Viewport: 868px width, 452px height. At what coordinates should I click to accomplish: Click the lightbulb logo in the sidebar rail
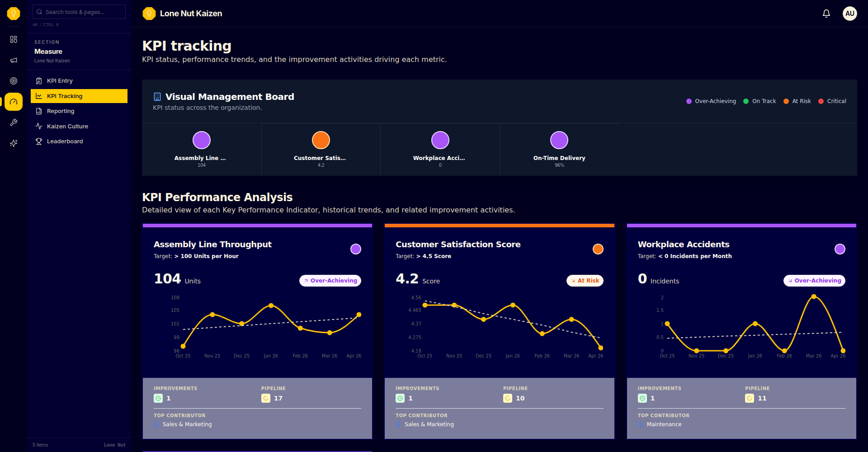[14, 14]
